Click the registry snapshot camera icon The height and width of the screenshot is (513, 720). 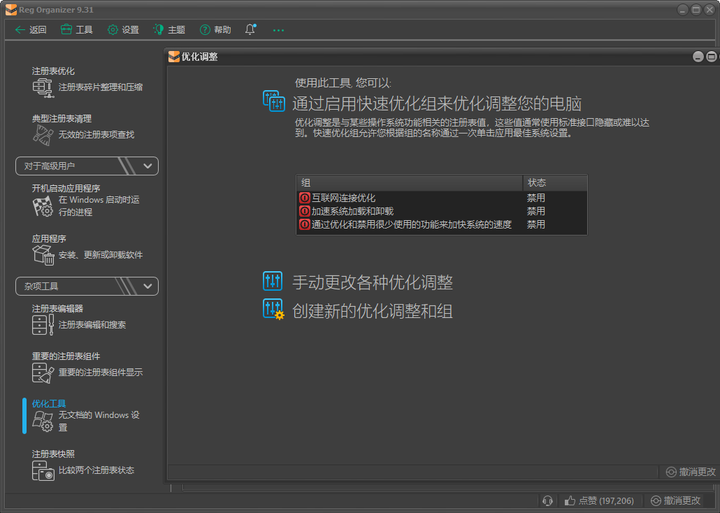tap(43, 471)
